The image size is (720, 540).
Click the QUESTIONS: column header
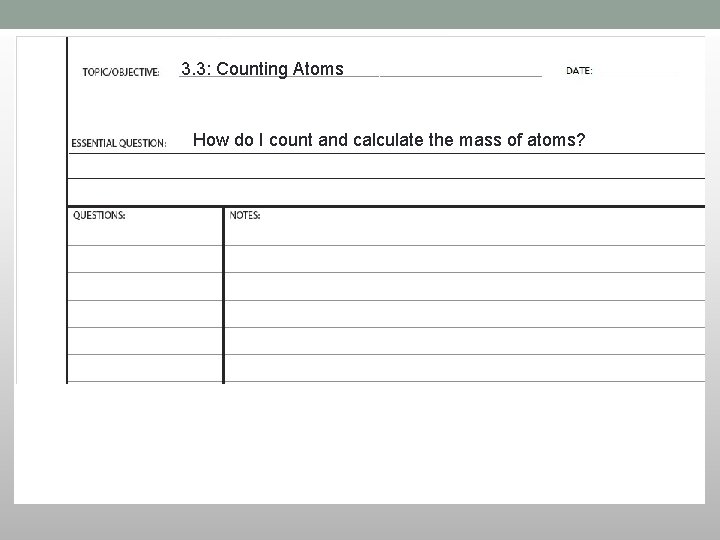coord(99,215)
